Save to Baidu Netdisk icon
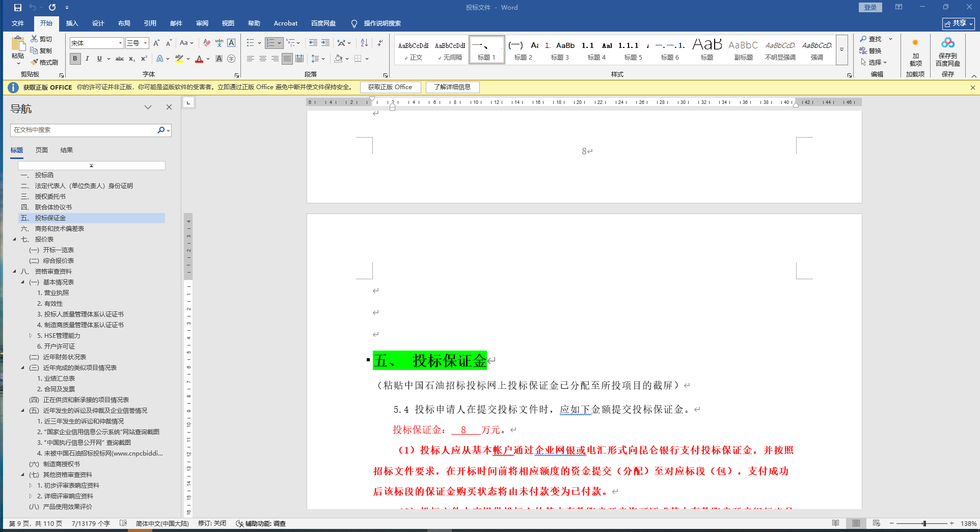 [x=948, y=43]
